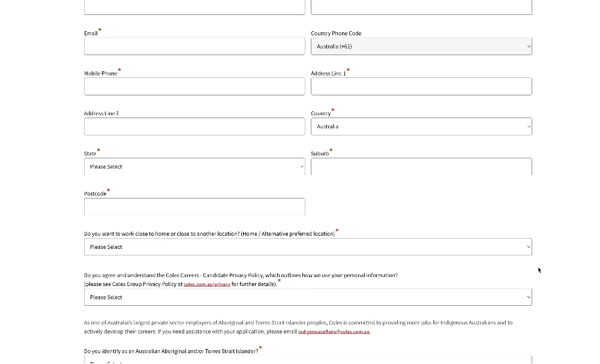Screen dimensions: 600x364
Task: Click the top-right partially visible input field
Action: (421, 7)
